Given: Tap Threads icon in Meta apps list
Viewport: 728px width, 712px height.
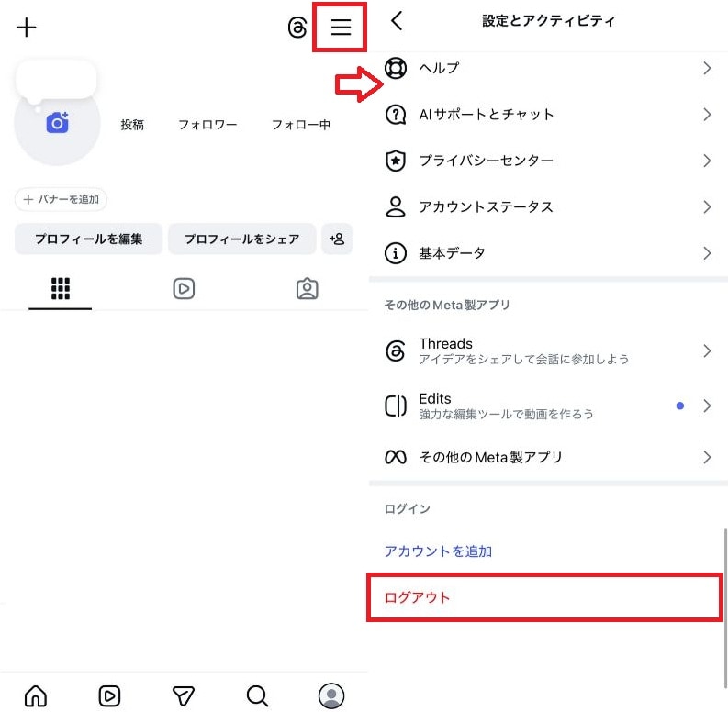Looking at the screenshot, I should point(396,350).
